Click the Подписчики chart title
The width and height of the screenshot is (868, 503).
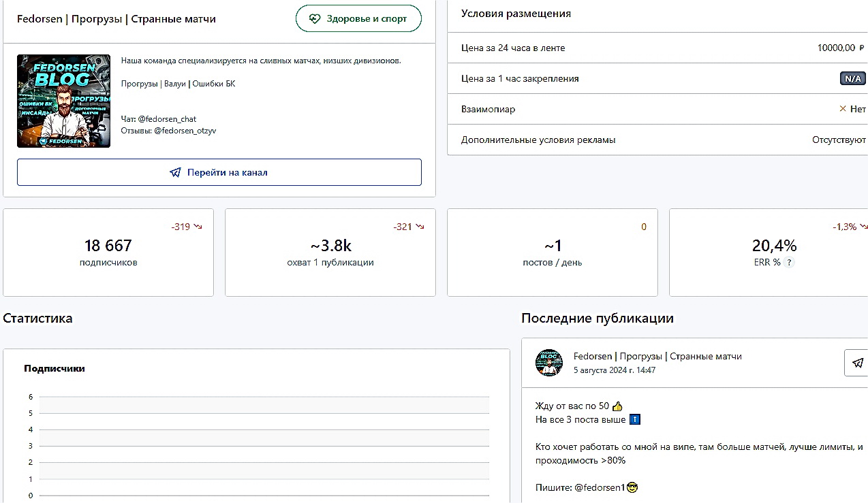(x=55, y=368)
